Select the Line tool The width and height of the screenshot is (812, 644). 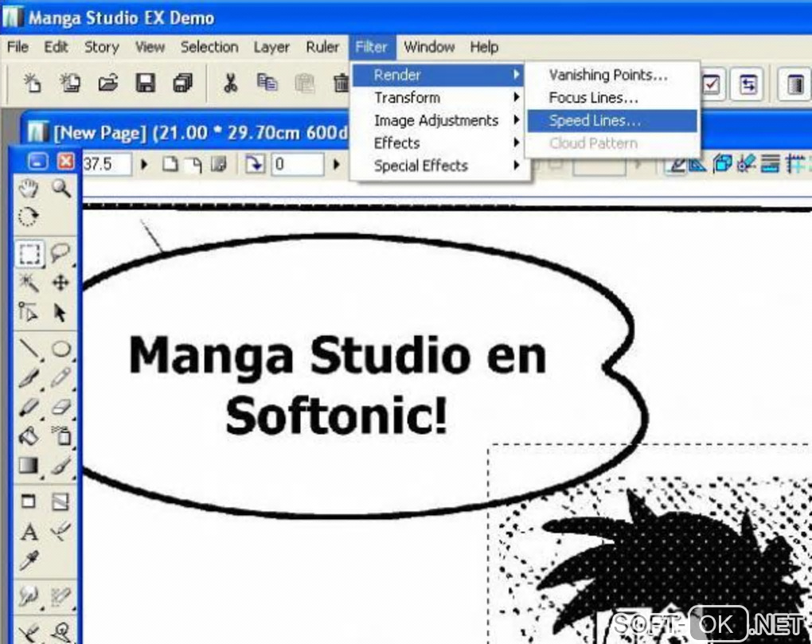click(x=29, y=349)
